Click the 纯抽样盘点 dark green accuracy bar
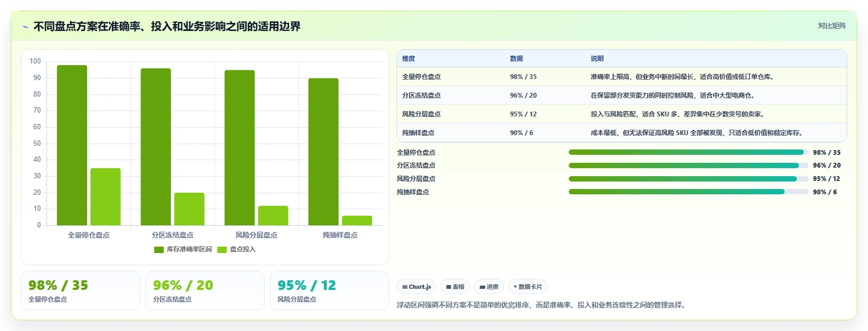The width and height of the screenshot is (868, 331). (x=323, y=152)
